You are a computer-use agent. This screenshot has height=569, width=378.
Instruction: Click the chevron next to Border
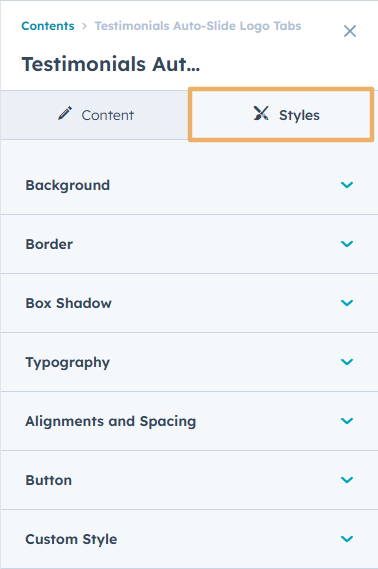click(347, 244)
